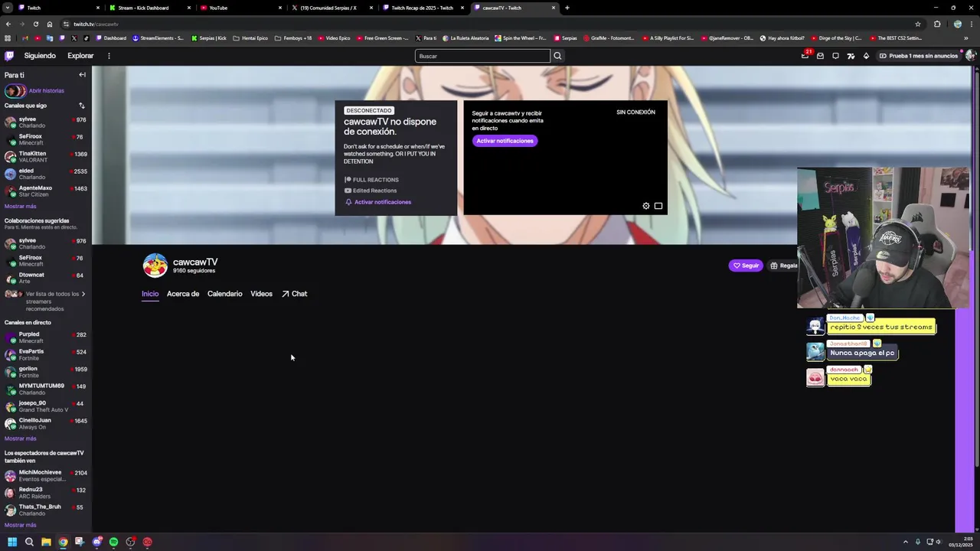
Task: Click 'Prueba 1 mes sin anuncios' button
Action: 919,56
